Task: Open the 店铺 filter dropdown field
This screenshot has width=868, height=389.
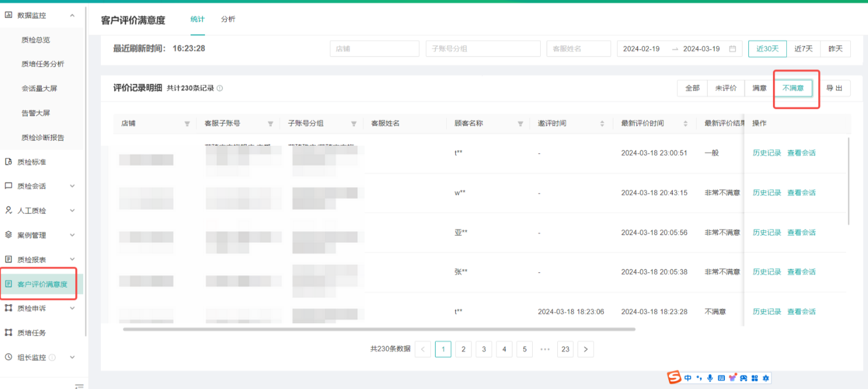Action: (374, 49)
